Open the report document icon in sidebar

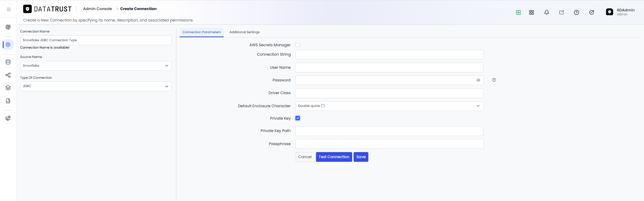click(8, 101)
